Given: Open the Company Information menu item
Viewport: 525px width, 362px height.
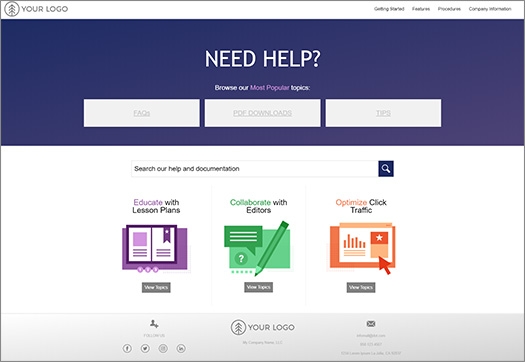Looking at the screenshot, I should (x=490, y=9).
